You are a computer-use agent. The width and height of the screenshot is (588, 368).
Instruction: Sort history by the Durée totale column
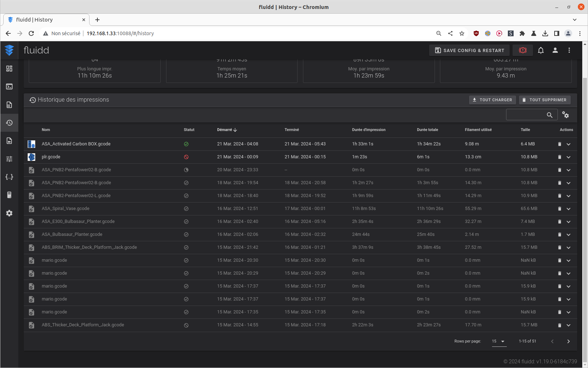[x=427, y=130]
